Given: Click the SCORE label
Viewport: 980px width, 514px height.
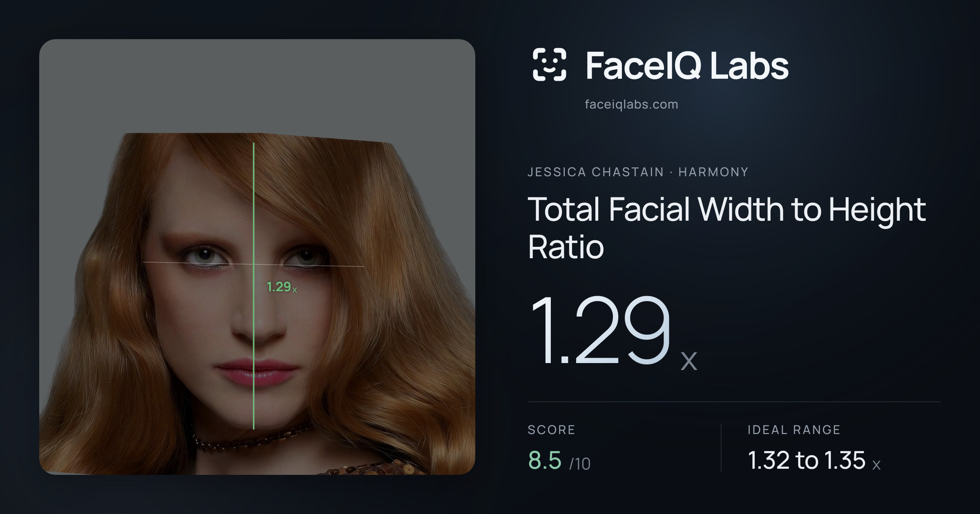Looking at the screenshot, I should click(551, 430).
